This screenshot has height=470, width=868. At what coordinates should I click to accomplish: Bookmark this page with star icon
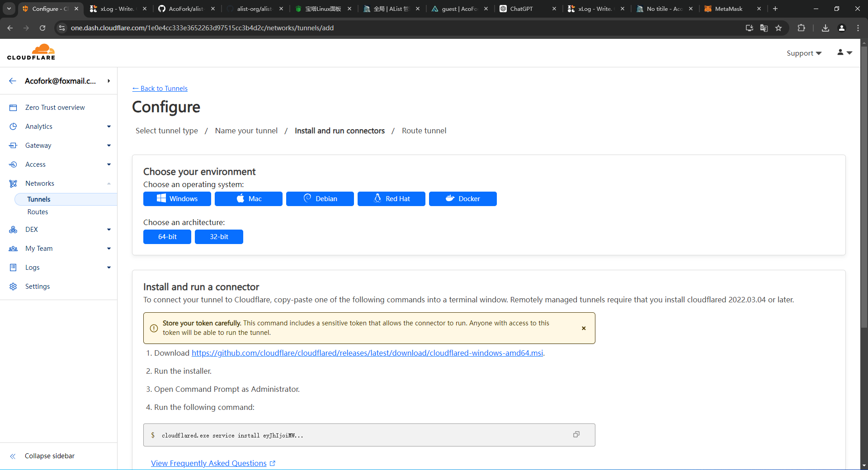[x=778, y=28]
